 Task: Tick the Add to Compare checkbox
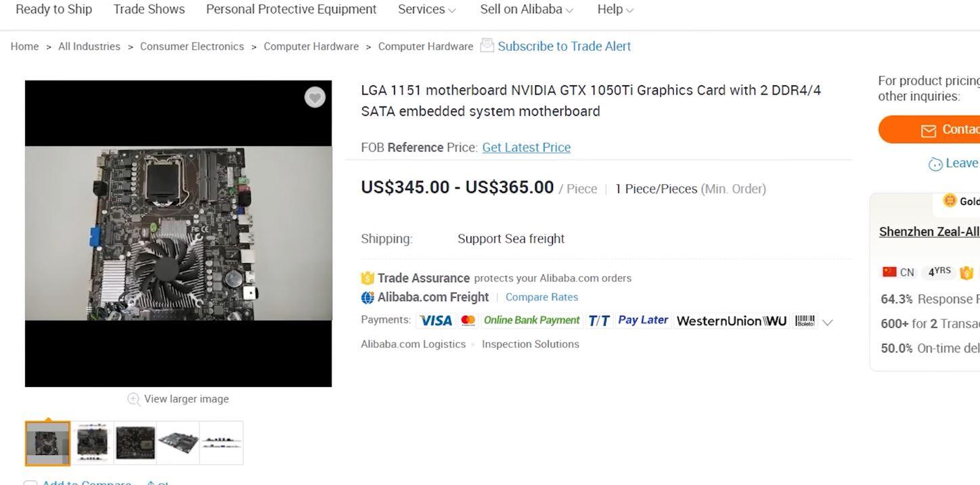(30, 483)
